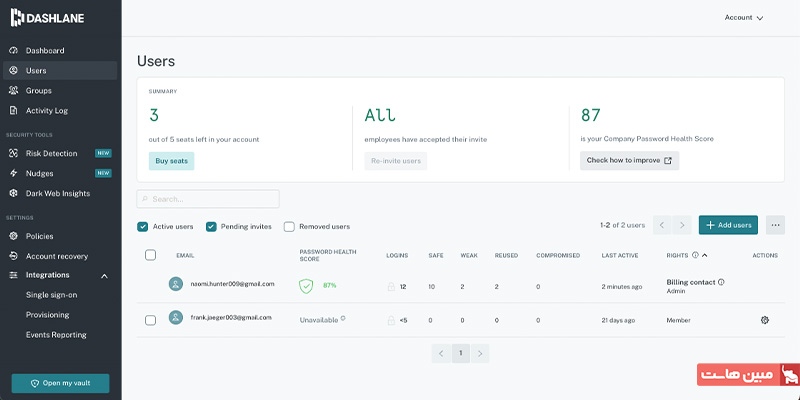800x400 pixels.
Task: Click the Integrations sliders icon
Action: pos(14,275)
